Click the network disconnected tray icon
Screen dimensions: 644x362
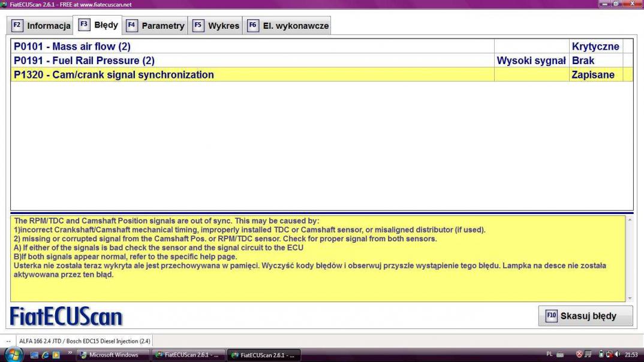(x=609, y=354)
